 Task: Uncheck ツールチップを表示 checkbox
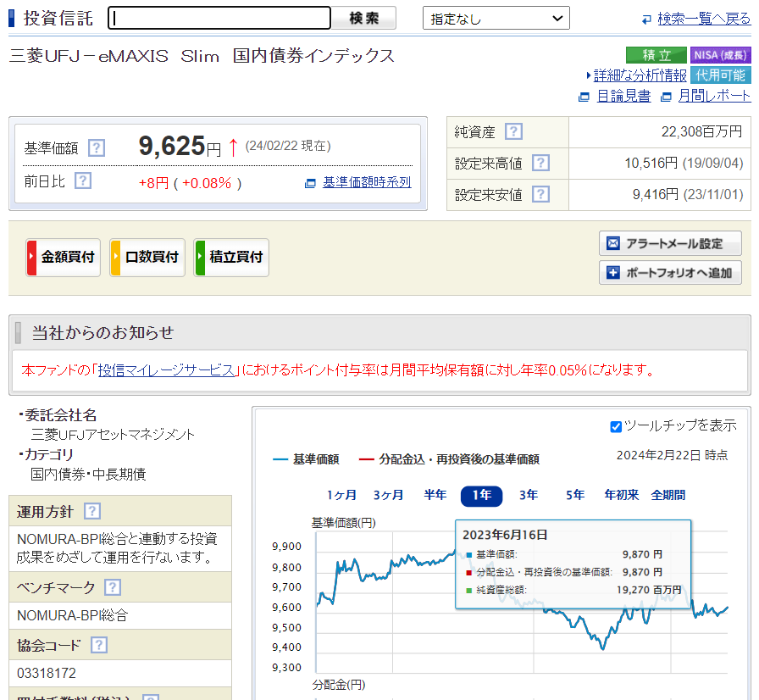pos(616,426)
